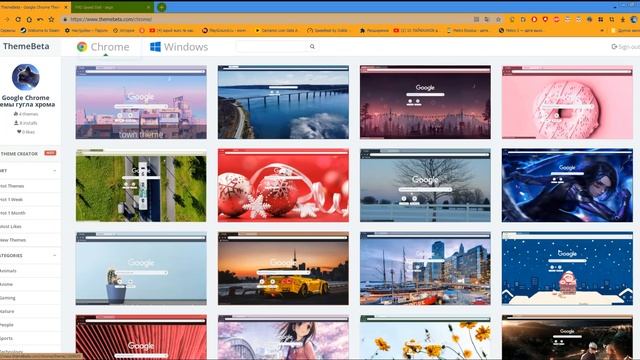
Task: Click the star icon left of the address bar
Action: click(51, 19)
